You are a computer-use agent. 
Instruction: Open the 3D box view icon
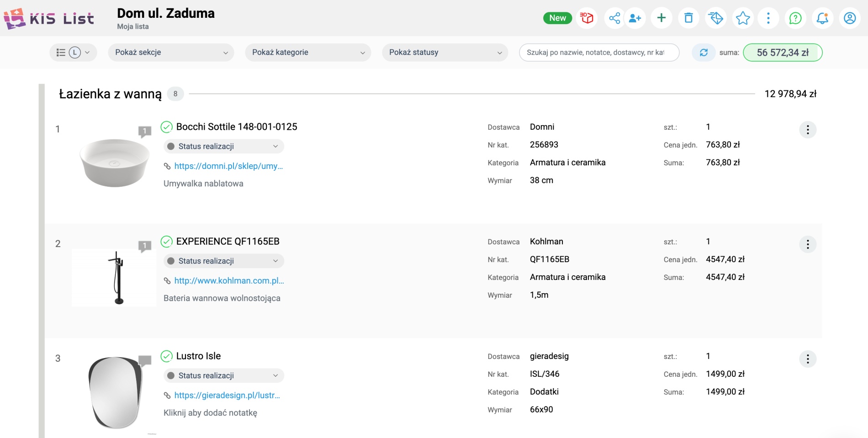[587, 18]
